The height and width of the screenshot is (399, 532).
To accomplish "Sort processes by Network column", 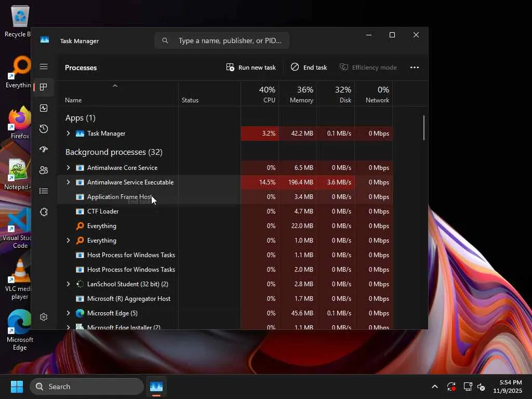I will pos(374,94).
